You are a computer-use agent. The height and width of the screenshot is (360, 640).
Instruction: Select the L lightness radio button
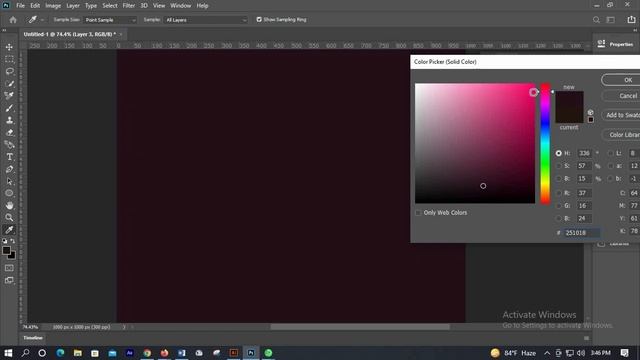click(610, 153)
